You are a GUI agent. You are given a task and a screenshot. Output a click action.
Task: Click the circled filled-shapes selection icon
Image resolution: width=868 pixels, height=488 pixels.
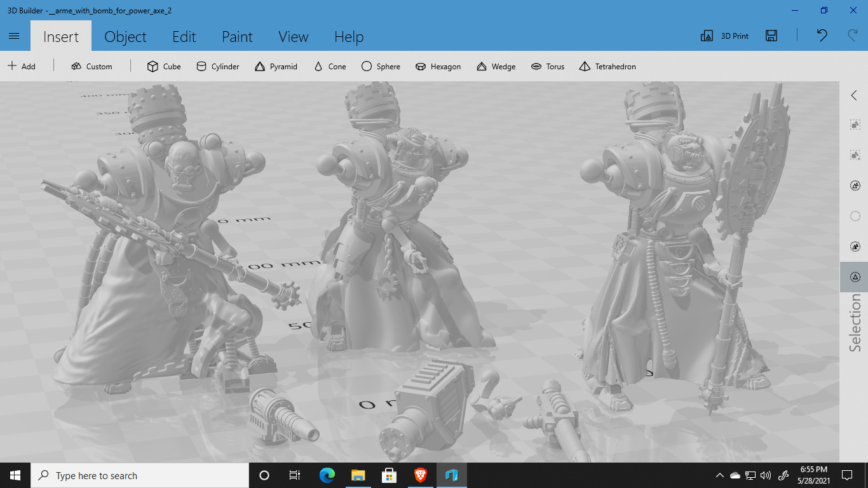[855, 247]
